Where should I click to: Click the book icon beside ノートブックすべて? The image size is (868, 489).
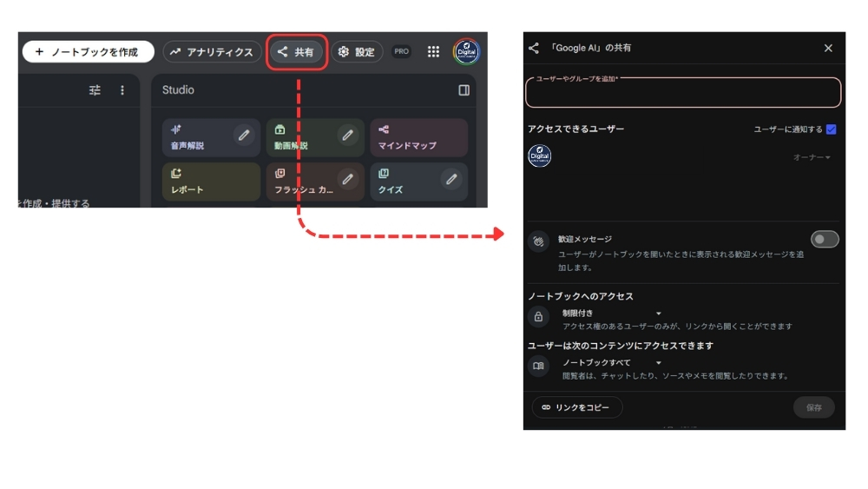click(x=538, y=366)
